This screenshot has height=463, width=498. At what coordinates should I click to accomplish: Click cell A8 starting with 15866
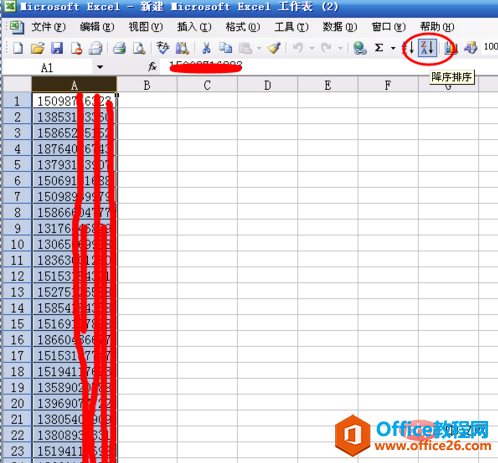click(x=74, y=212)
